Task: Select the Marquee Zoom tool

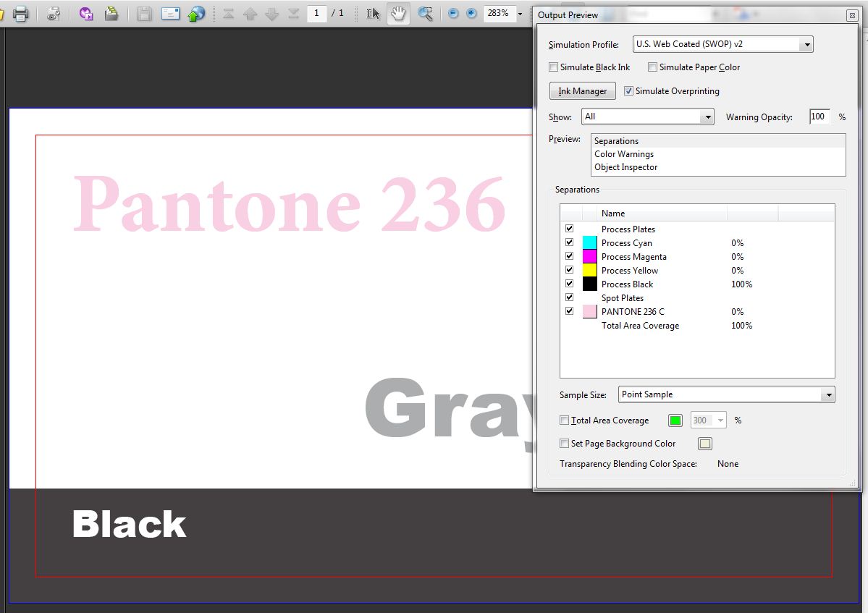Action: click(425, 13)
